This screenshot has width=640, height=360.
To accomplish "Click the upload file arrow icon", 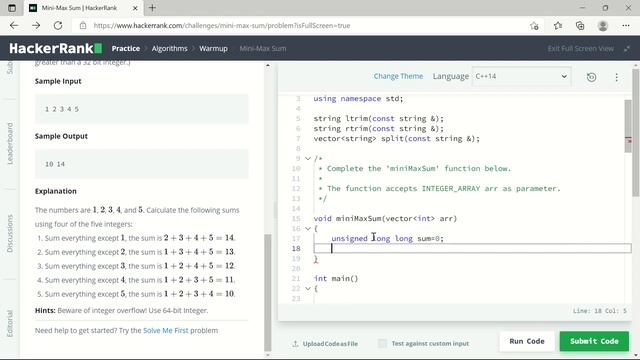I will [x=295, y=344].
